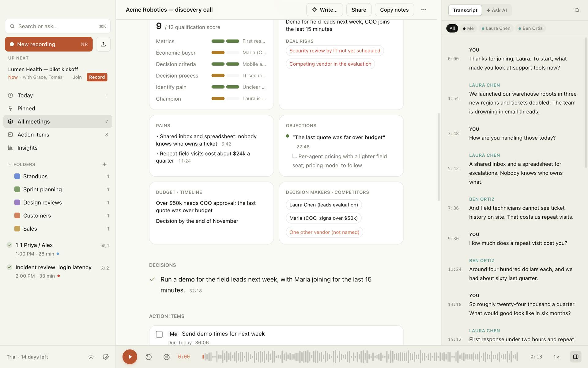
Task: Click the Share button
Action: coord(359,10)
